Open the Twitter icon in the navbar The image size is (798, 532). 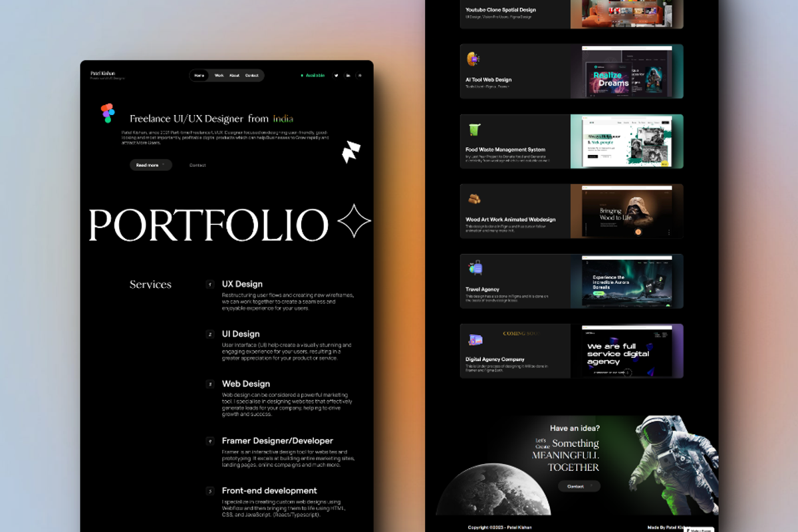(336, 75)
